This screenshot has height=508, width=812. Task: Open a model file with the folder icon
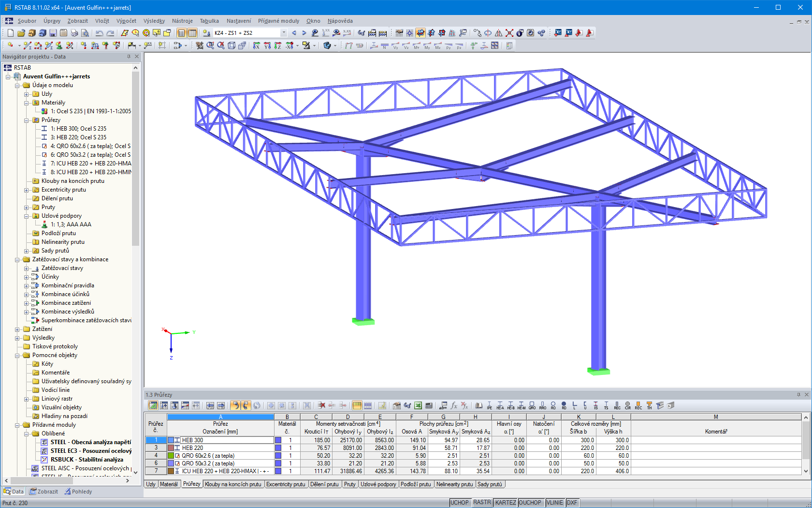click(21, 33)
